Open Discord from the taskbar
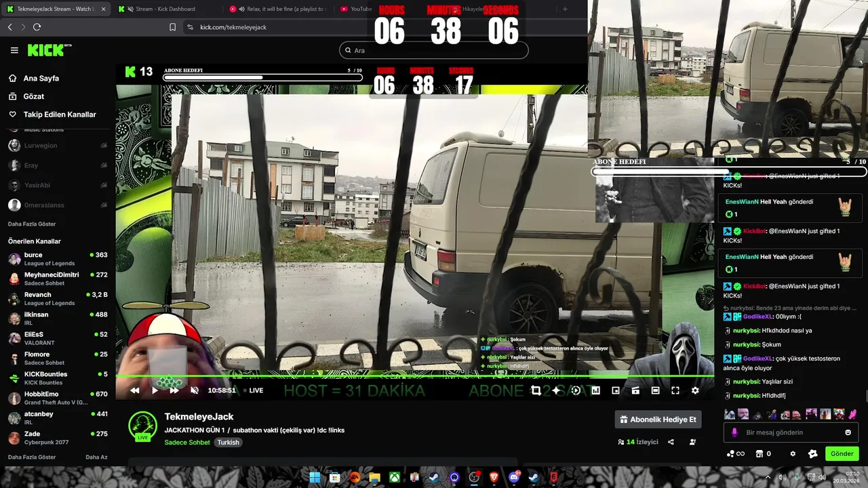Screen dimensions: 868x488 (x=514, y=477)
